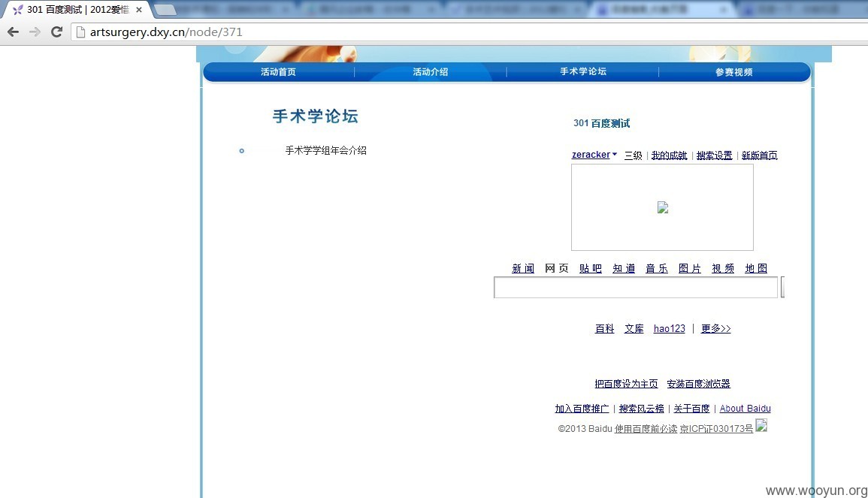868x498 pixels.
Task: Click into the Baidu search text box
Action: [x=636, y=287]
